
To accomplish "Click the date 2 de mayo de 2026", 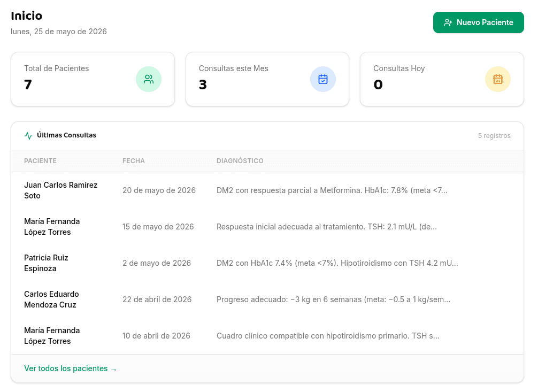I will pyautogui.click(x=157, y=263).
